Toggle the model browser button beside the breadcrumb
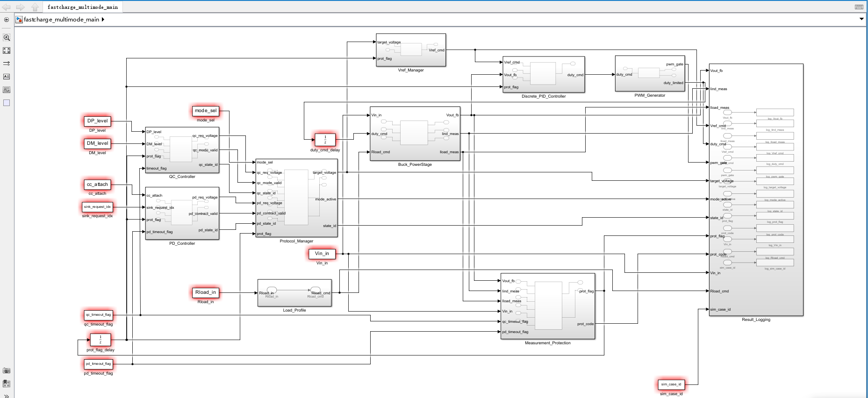 pyautogui.click(x=7, y=20)
